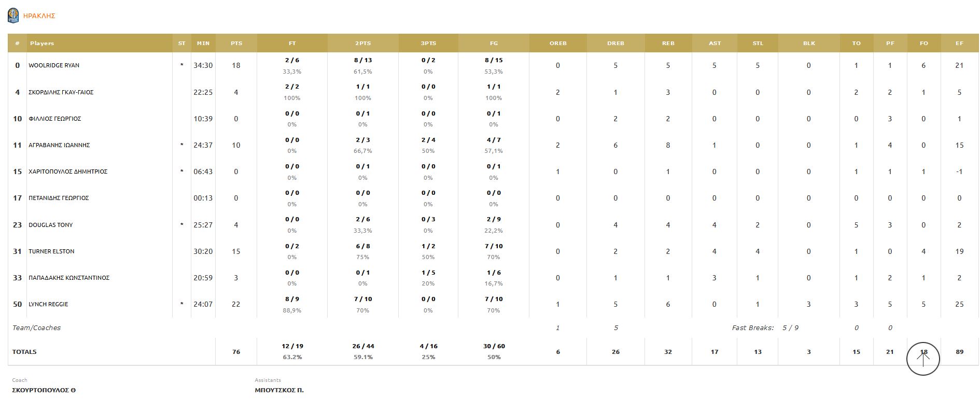The height and width of the screenshot is (399, 980).
Task: Click the FT column header
Action: 292,43
